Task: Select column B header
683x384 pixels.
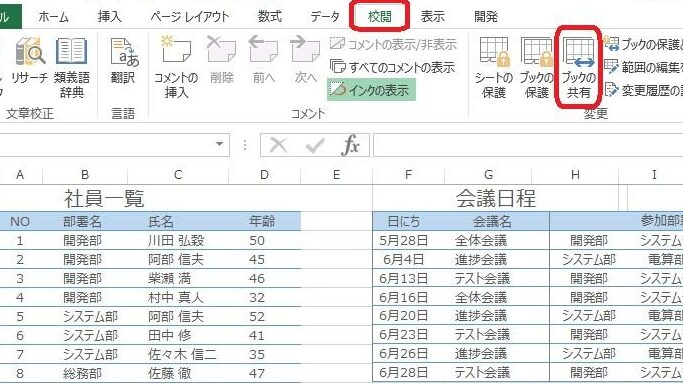Action: pos(85,175)
